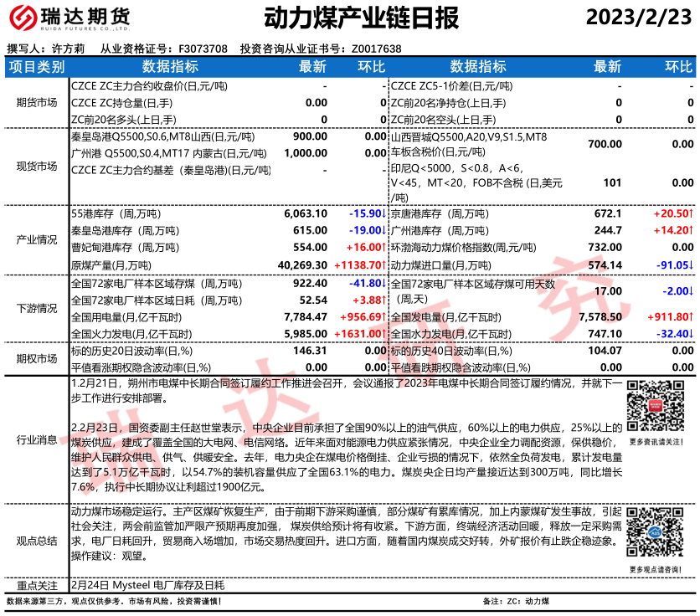Select the 下游情况 category cell
This screenshot has height=616, width=700.
pos(36,308)
